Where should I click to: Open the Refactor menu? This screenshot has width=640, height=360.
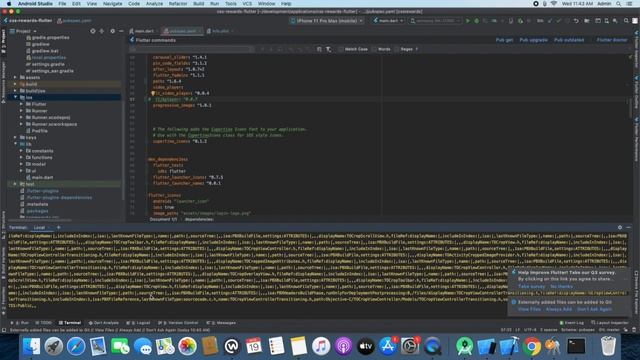pos(178,4)
